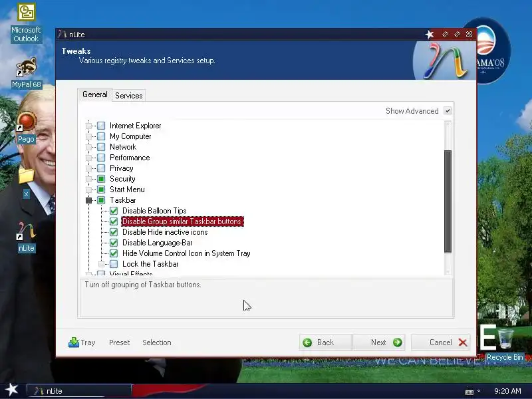Viewport: 532px width, 399px height.
Task: Click the scrollbar up arrow
Action: (448, 125)
